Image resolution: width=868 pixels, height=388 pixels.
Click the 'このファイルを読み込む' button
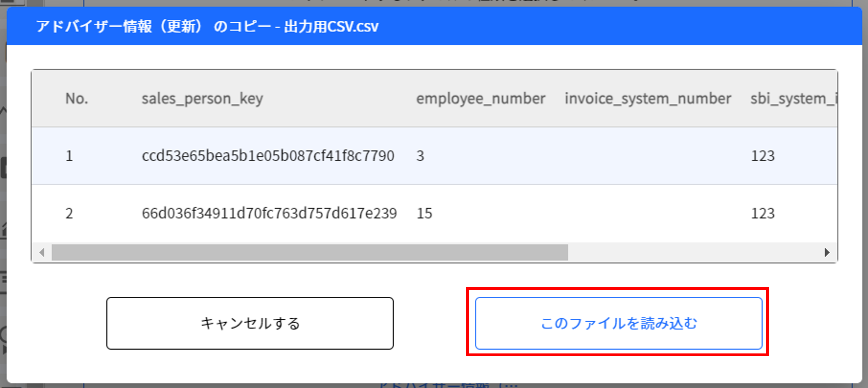618,323
